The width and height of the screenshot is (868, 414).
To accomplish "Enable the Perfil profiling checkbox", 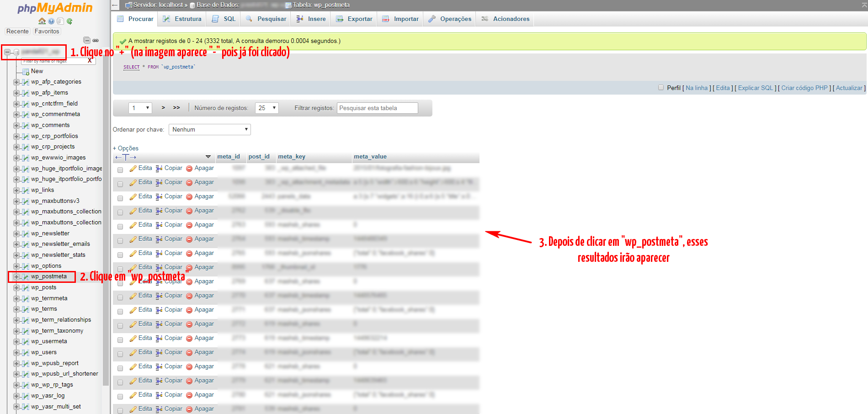I will [660, 88].
